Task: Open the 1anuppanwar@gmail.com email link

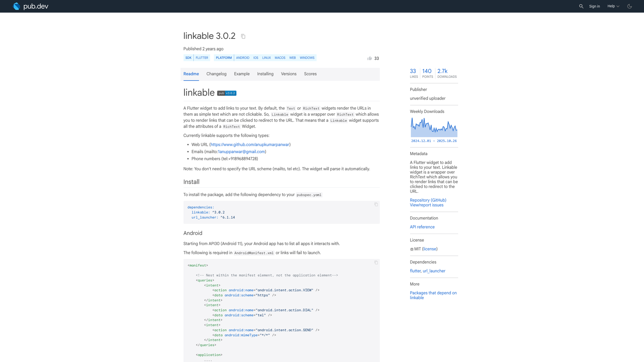Action: coord(241,152)
